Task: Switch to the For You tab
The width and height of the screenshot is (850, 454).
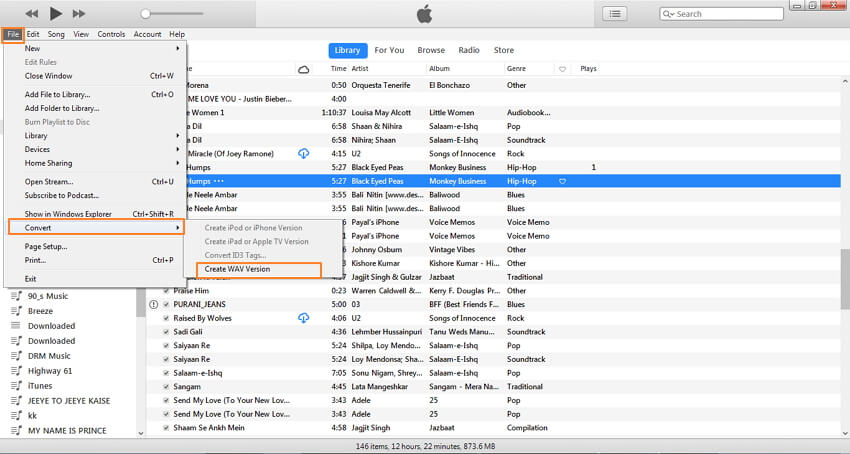Action: click(389, 50)
